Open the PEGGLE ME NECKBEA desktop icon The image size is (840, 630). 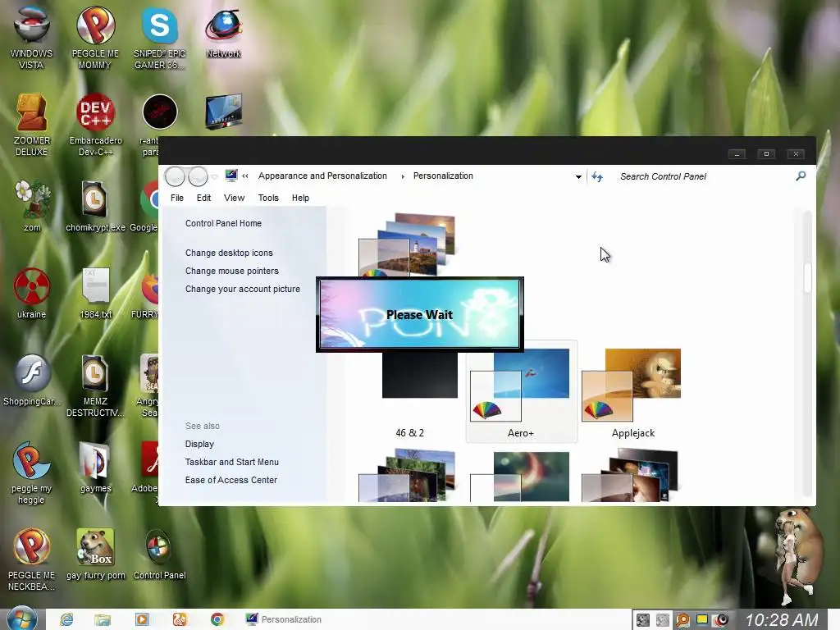coord(32,559)
